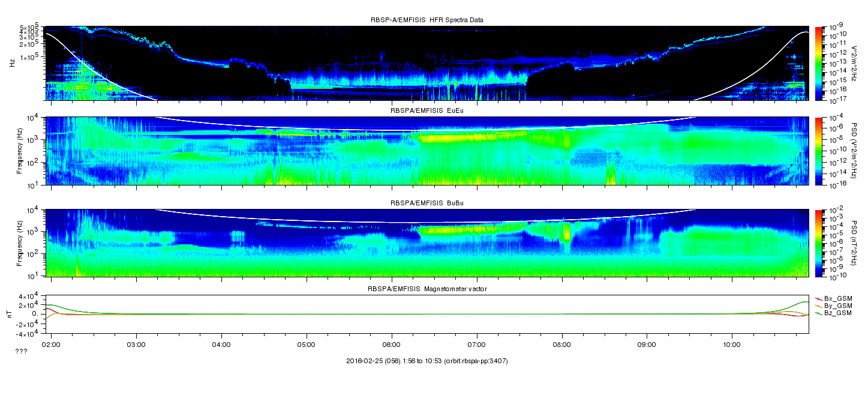Click the EuEu panel PSD color bar
Image resolution: width=868 pixels, height=395 pixels.
coord(818,151)
